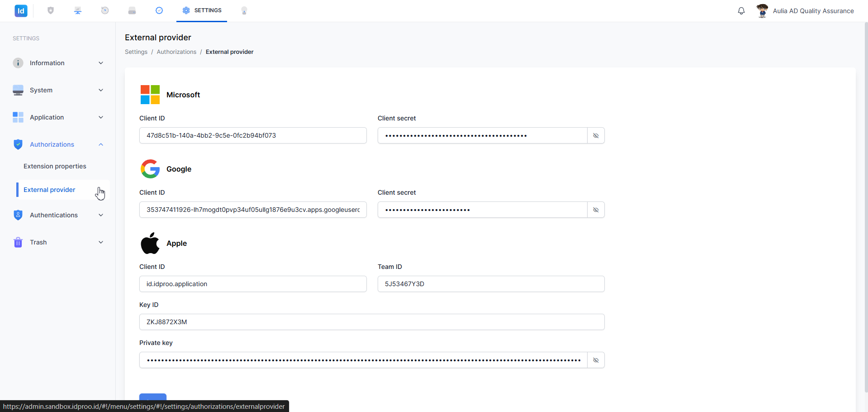Open the storage drive section in top navigation
The width and height of the screenshot is (868, 412).
point(132,10)
